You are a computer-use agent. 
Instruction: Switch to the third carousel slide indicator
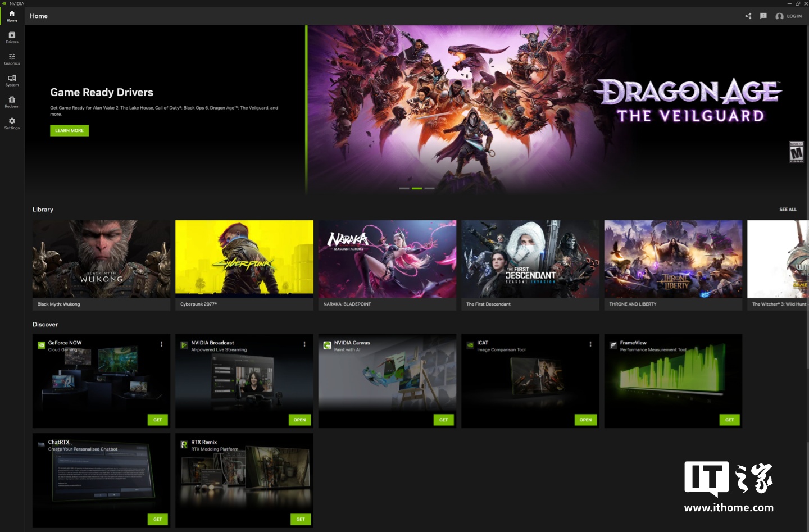click(430, 188)
